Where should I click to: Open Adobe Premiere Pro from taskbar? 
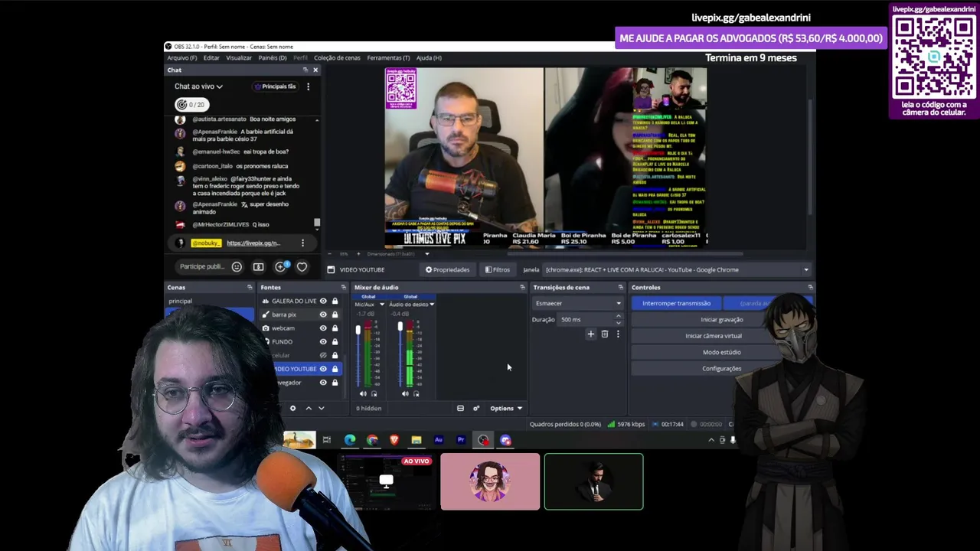tap(461, 440)
